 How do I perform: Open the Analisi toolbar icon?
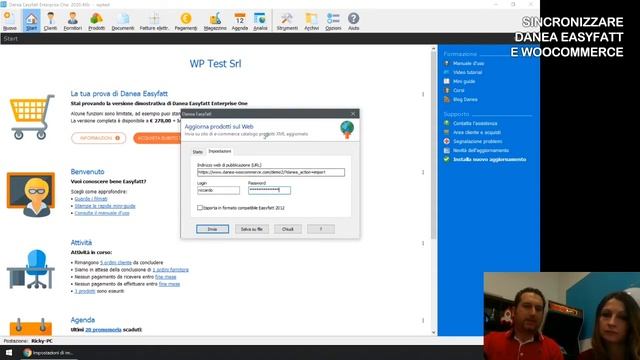(x=260, y=21)
